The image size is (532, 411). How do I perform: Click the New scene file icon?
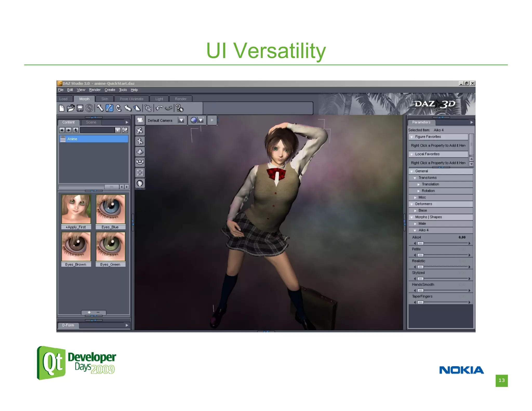click(62, 108)
